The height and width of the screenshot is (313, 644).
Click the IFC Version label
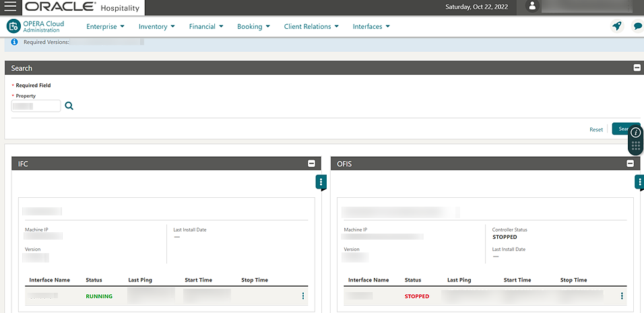(33, 249)
